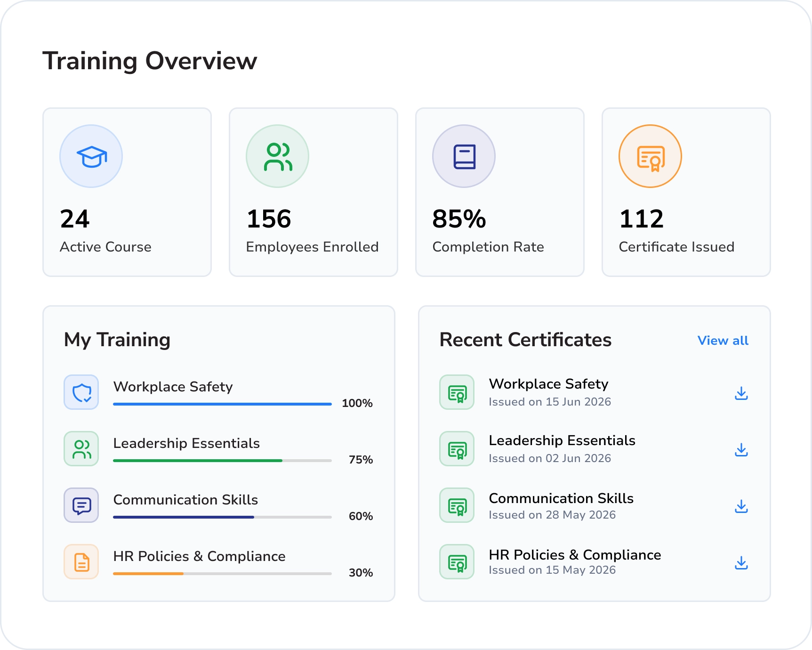This screenshot has height=650, width=812.
Task: Click the My Training heading
Action: 117,340
